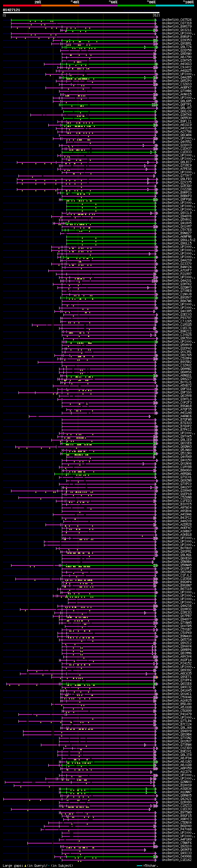Click on UniRef100_P47068
Viewport: 197px width, 868px height.
click(x=177, y=830)
